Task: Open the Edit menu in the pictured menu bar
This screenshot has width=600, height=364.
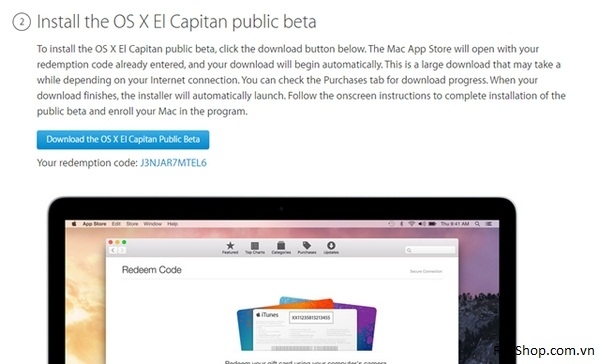Action: 116,224
